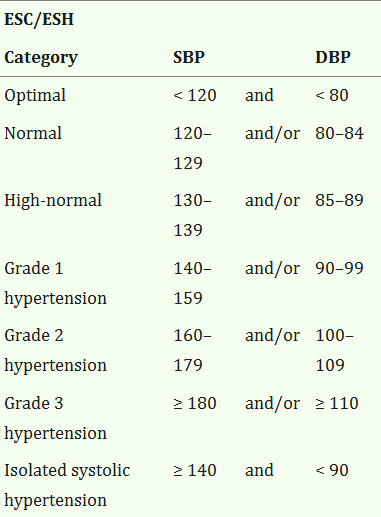Viewport: 381px width, 517px height.
Task: Select the ≥ 180 SBP value
Action: [195, 403]
